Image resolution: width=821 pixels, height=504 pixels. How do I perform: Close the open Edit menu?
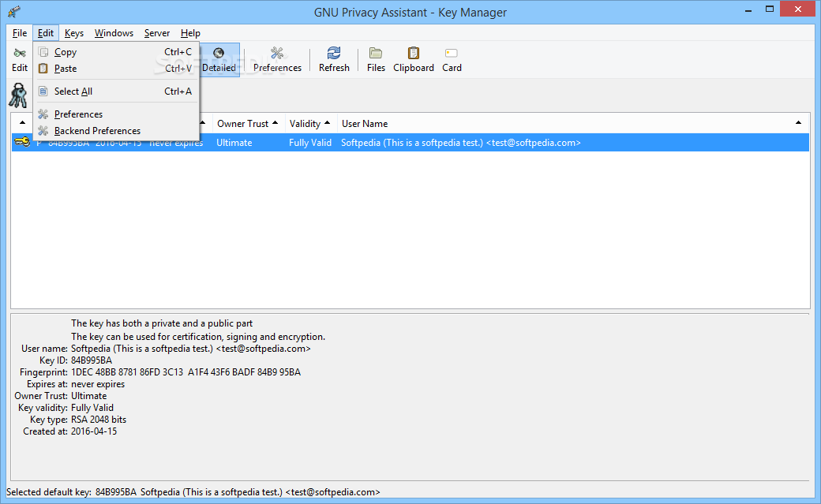click(x=46, y=33)
